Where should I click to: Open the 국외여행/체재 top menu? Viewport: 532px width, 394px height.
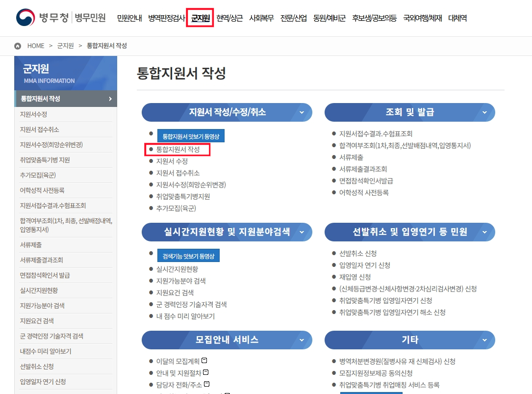click(x=422, y=18)
